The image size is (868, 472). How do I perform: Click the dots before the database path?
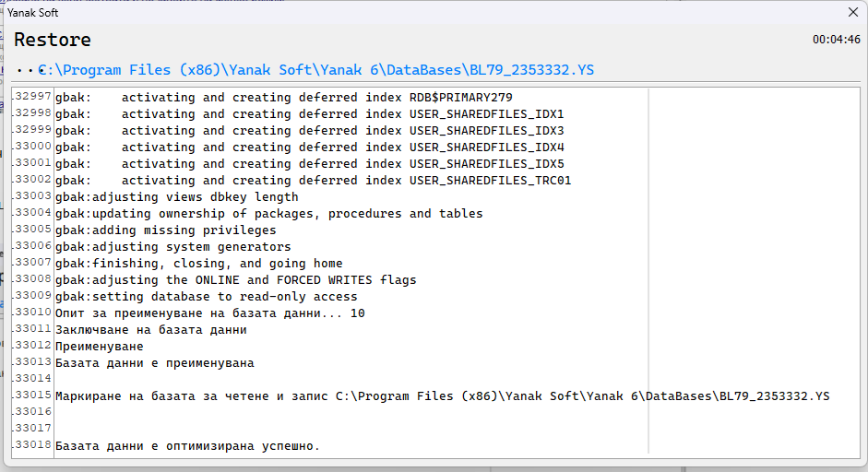point(25,70)
